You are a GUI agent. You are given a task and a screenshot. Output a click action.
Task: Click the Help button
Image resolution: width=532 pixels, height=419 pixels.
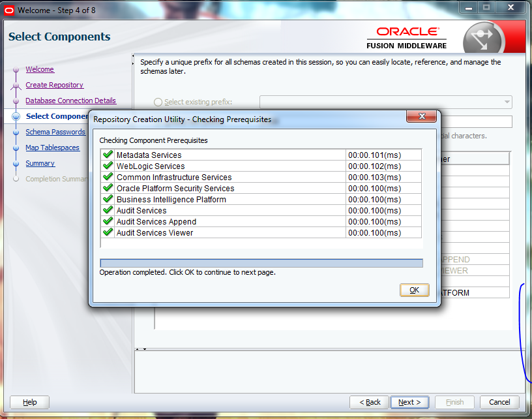click(x=29, y=402)
